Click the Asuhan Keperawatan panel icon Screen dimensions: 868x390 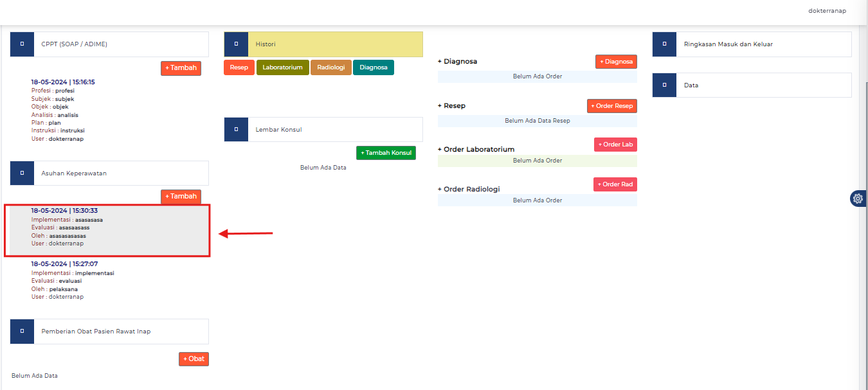click(x=21, y=173)
